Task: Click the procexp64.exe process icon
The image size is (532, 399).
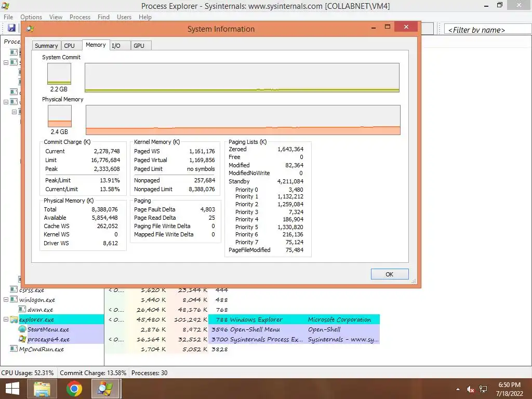Action: pos(22,339)
